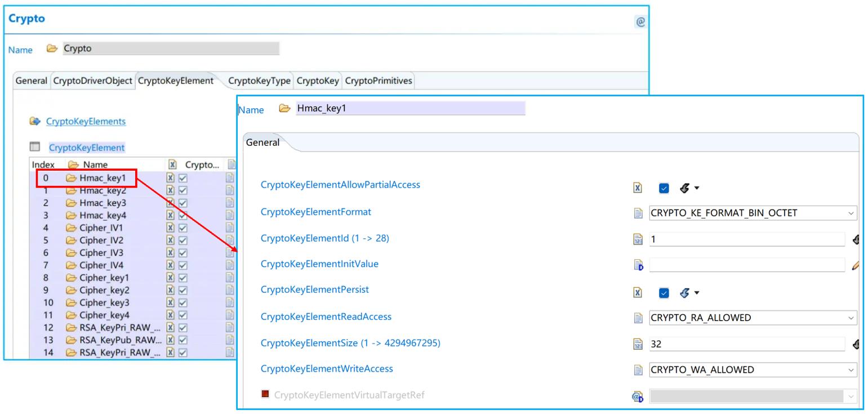The image size is (868, 414).
Task: Switch to the CryptoKeyType tab
Action: (x=259, y=81)
